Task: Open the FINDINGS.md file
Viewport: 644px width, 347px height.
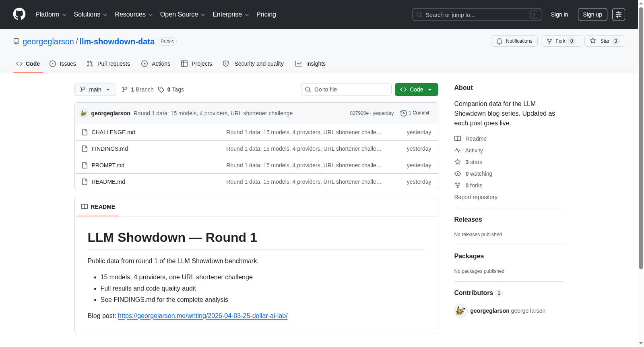Action: click(110, 149)
